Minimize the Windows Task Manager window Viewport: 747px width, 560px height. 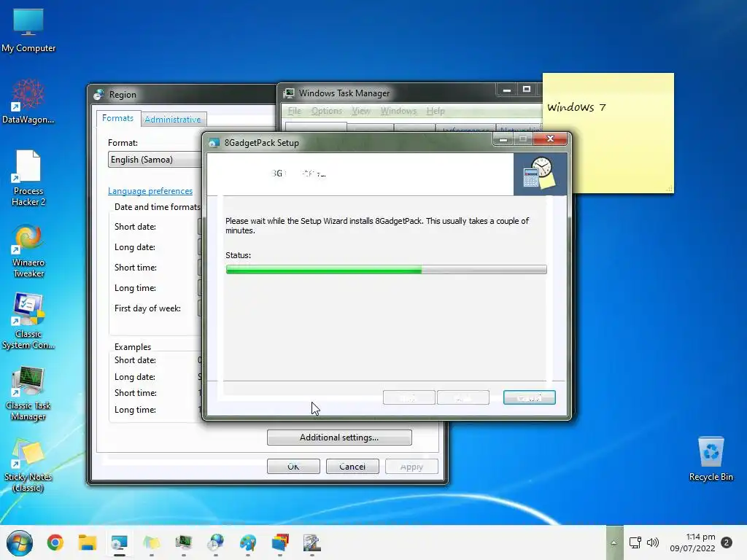507,90
